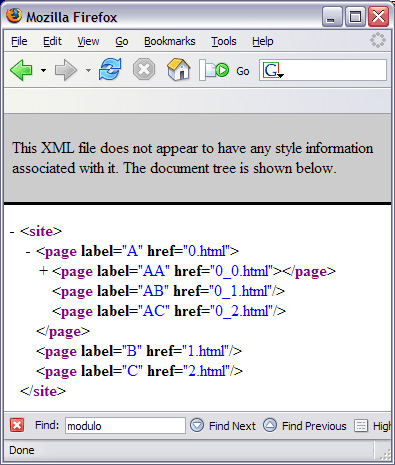Click the gray Forward arrow button

point(66,70)
